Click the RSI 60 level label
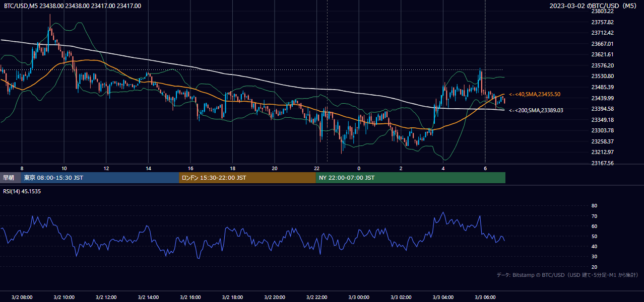 point(594,226)
